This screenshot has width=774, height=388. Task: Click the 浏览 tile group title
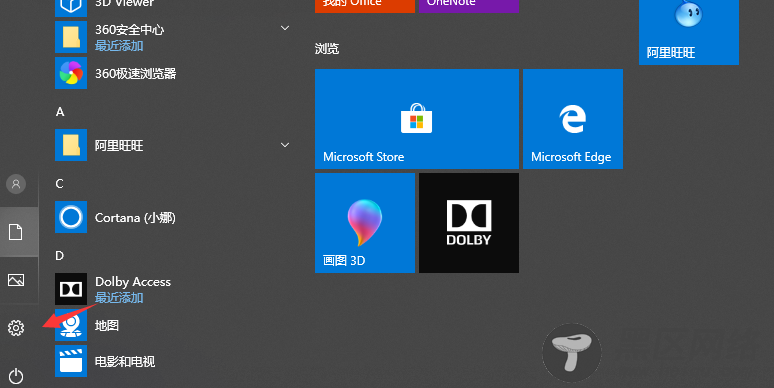(x=327, y=48)
